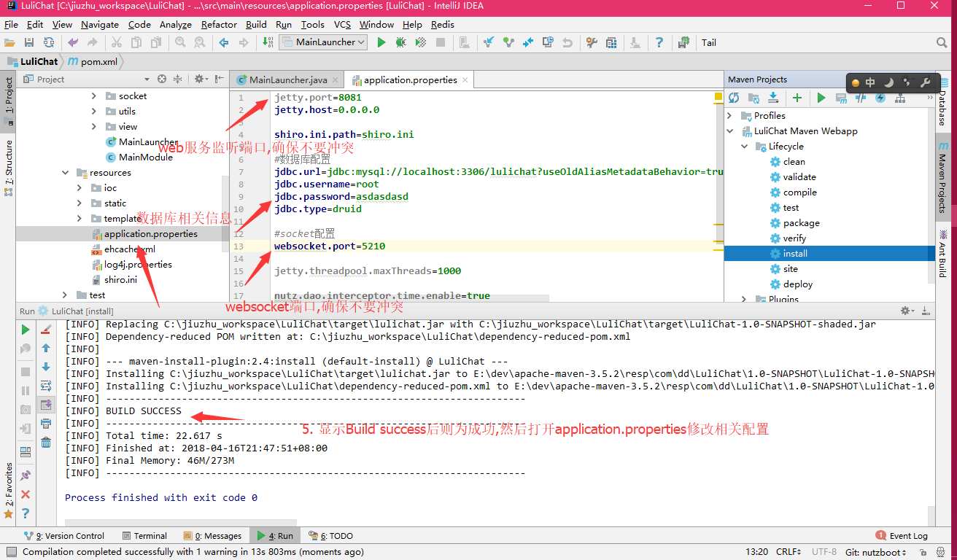This screenshot has height=560, width=957.
Task: Click the VCS Update Project icon
Action: (x=489, y=42)
